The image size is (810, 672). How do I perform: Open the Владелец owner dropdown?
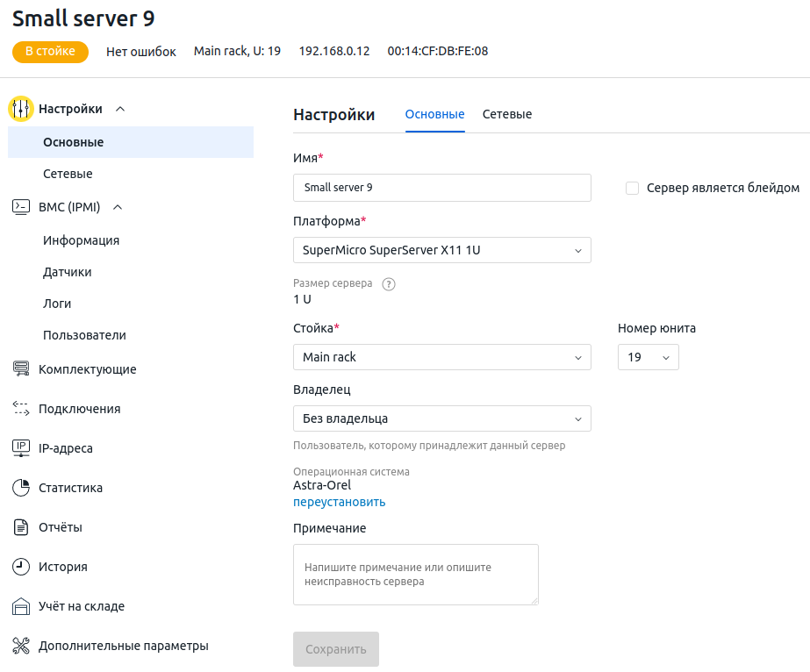coord(441,418)
